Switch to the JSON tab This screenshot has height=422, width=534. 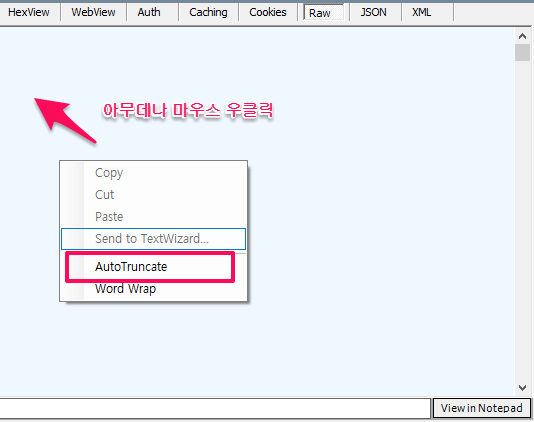[x=374, y=12]
